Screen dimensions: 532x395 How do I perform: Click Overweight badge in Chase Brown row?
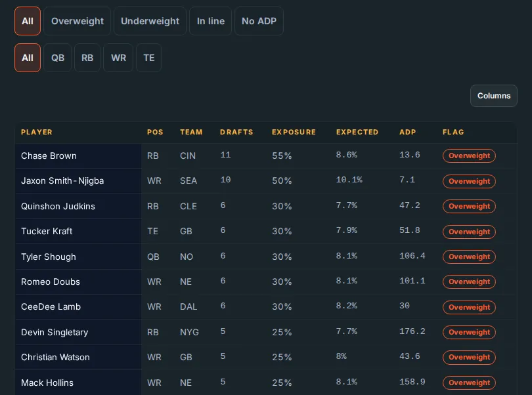(469, 156)
